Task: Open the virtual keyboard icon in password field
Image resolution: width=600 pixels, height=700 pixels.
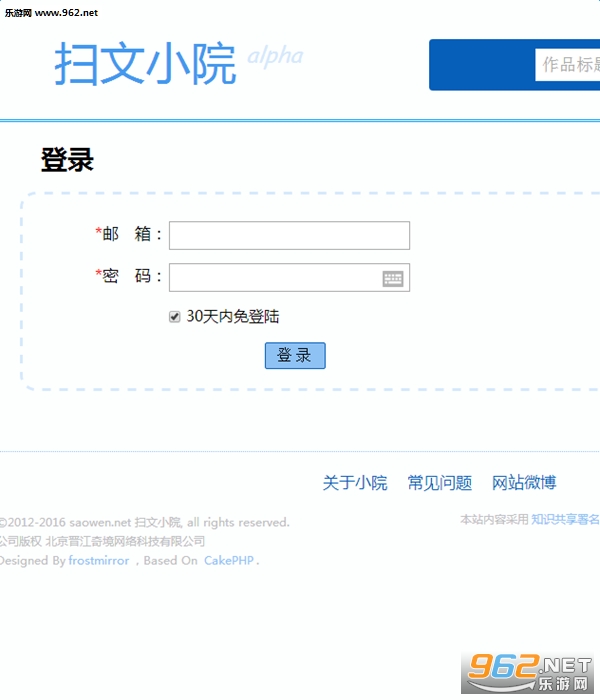Action: pyautogui.click(x=393, y=279)
